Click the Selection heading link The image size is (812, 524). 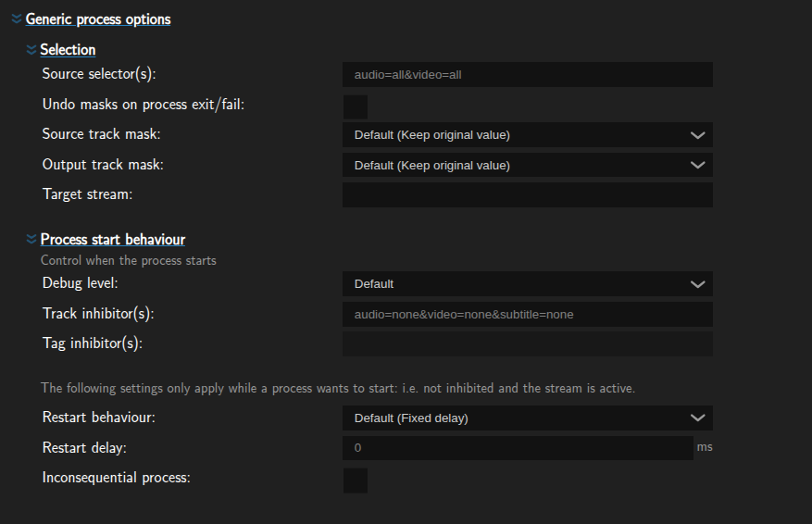(68, 50)
